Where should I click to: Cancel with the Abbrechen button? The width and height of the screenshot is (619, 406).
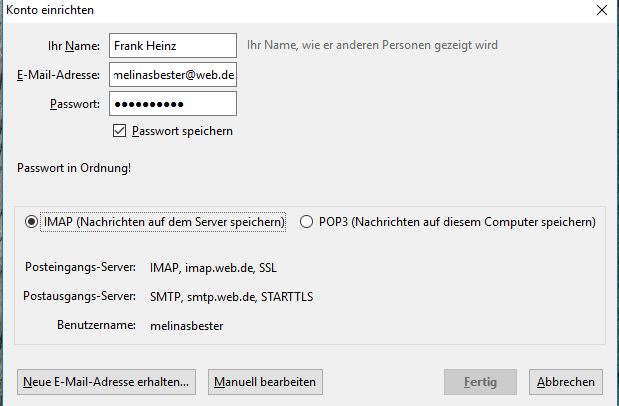566,382
